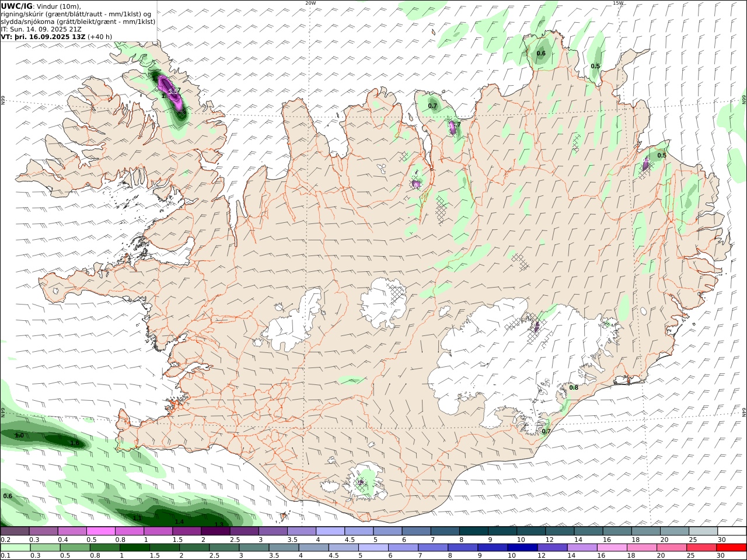747x560 pixels.
Task: Pick the lower scale green swatch starting at 0.5
Action: pyautogui.click(x=75, y=548)
